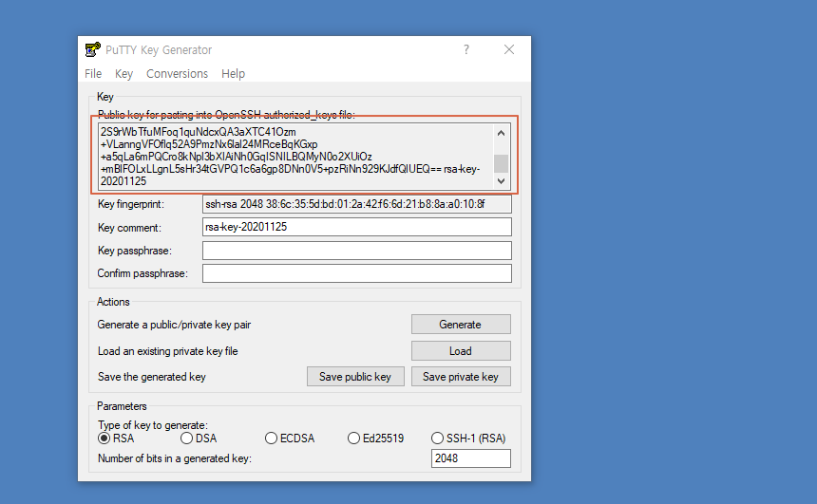Click inside the public key text box
This screenshot has width=817, height=504.
tap(295, 157)
